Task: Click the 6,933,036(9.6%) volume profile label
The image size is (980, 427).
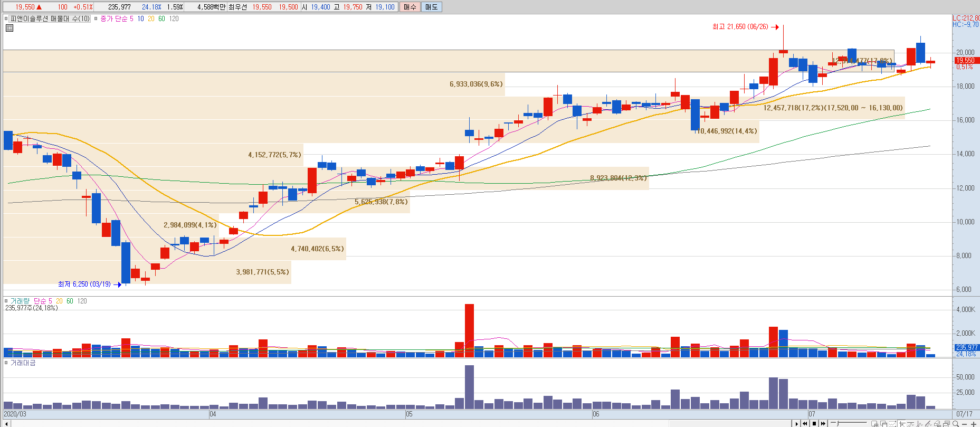Action: [x=476, y=84]
